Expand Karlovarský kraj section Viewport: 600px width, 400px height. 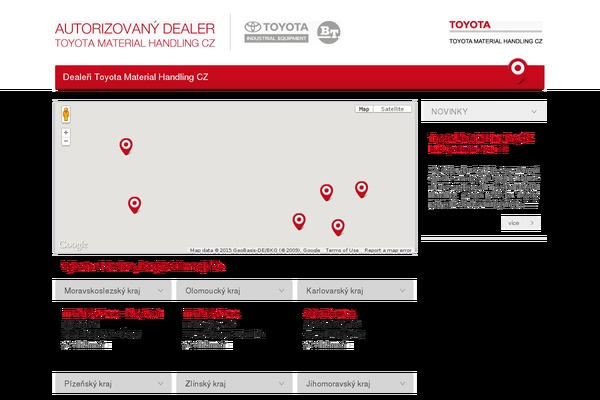tap(356, 291)
